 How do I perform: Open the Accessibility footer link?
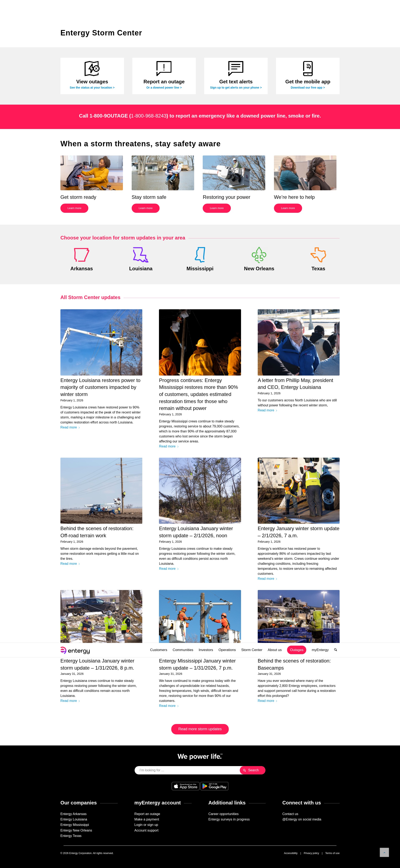coord(290,853)
